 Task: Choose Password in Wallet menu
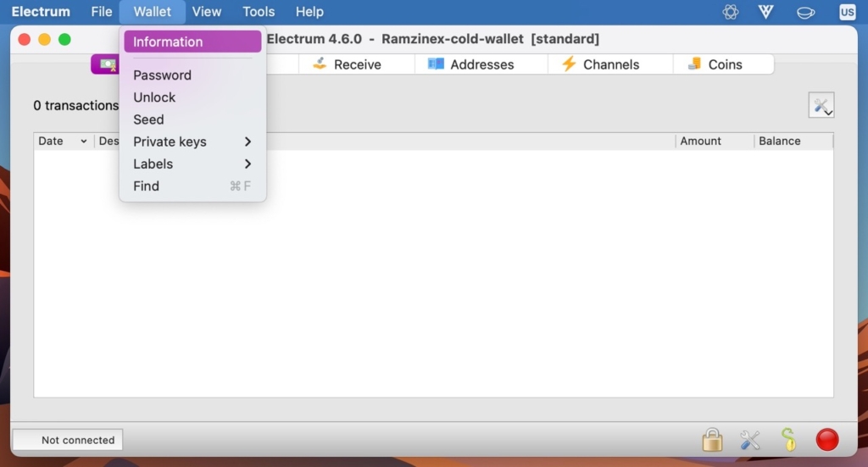tap(192, 75)
